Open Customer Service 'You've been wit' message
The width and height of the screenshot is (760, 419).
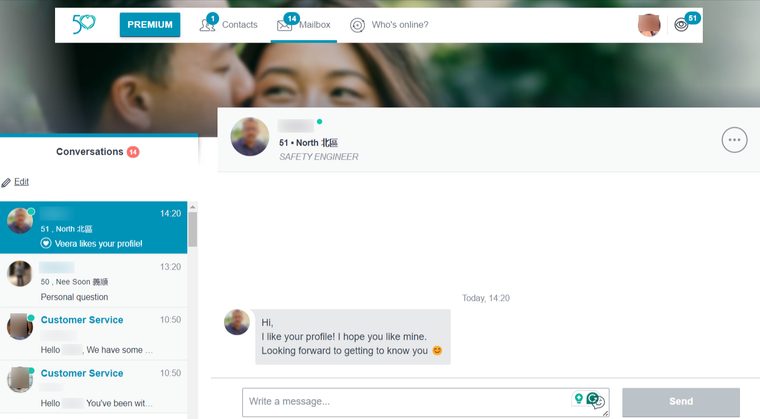coord(94,387)
